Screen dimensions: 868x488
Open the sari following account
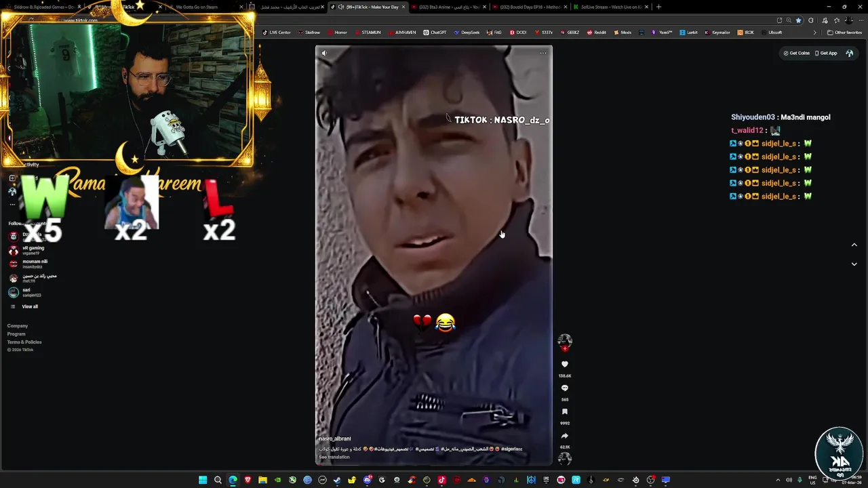click(31, 292)
